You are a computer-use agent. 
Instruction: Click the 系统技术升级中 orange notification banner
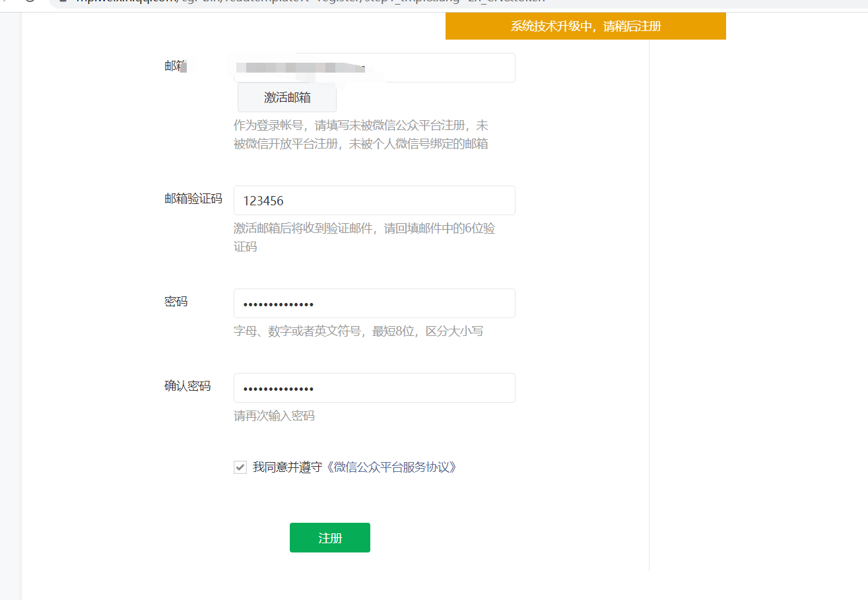tap(585, 26)
